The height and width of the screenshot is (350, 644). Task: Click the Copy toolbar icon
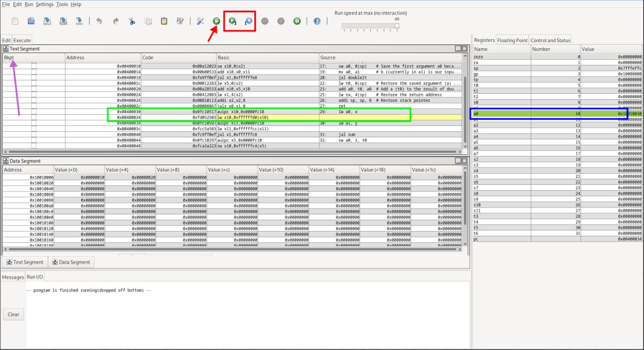point(148,21)
